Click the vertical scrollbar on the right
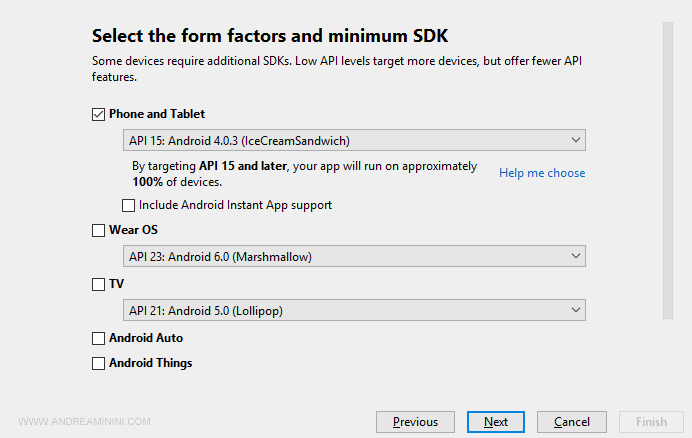This screenshot has height=438, width=692. 668,170
